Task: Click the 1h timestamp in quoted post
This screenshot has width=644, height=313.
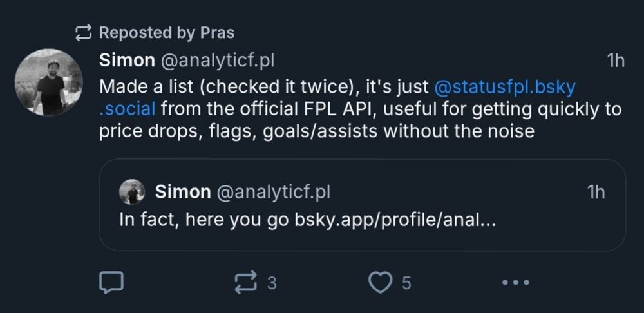Action: [596, 191]
